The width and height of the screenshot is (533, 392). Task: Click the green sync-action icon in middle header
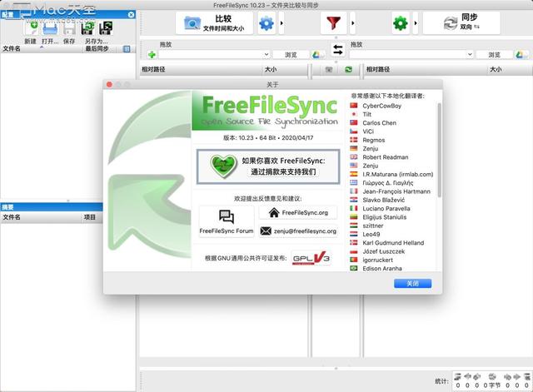click(348, 69)
